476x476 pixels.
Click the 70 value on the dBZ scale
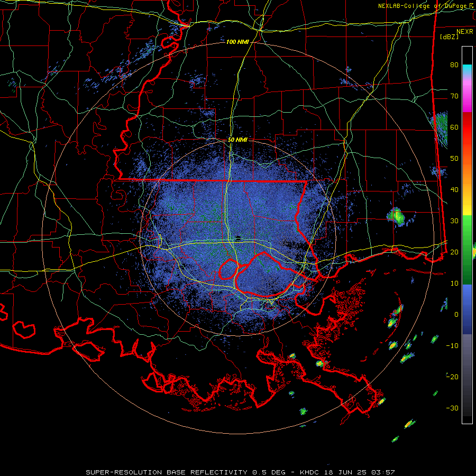(454, 96)
